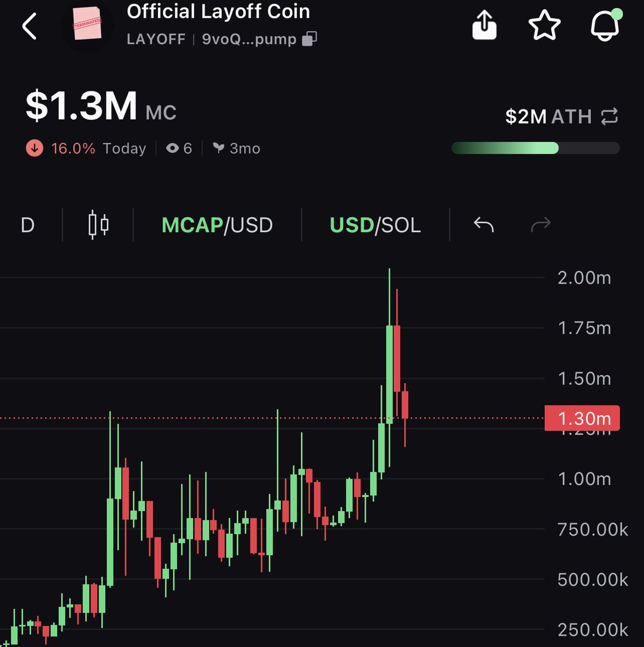Tap the $2M ATH label
The image size is (644, 647).
tap(549, 116)
